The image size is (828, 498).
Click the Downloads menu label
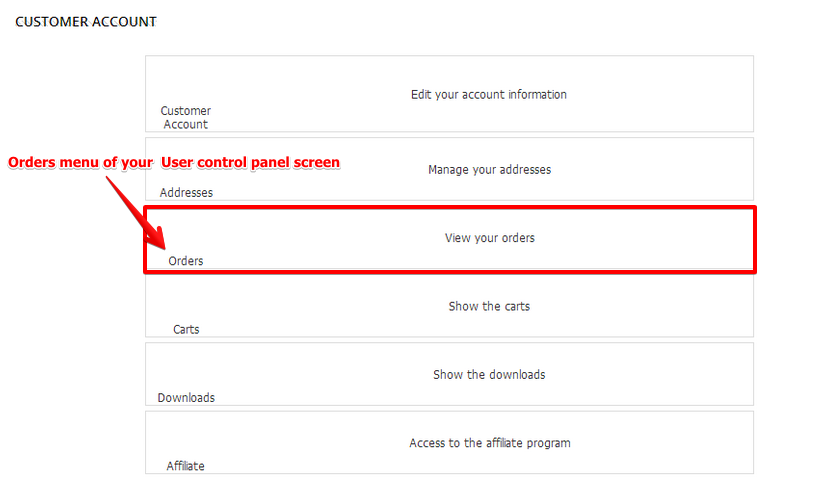[x=186, y=397]
